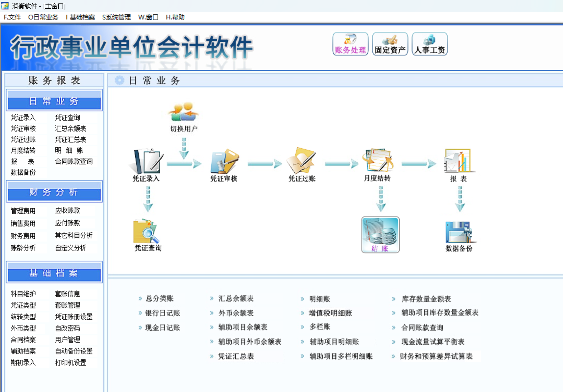Click 自动备份设置 in the sidebar
Screen dimensions: 563x392
[74, 351]
